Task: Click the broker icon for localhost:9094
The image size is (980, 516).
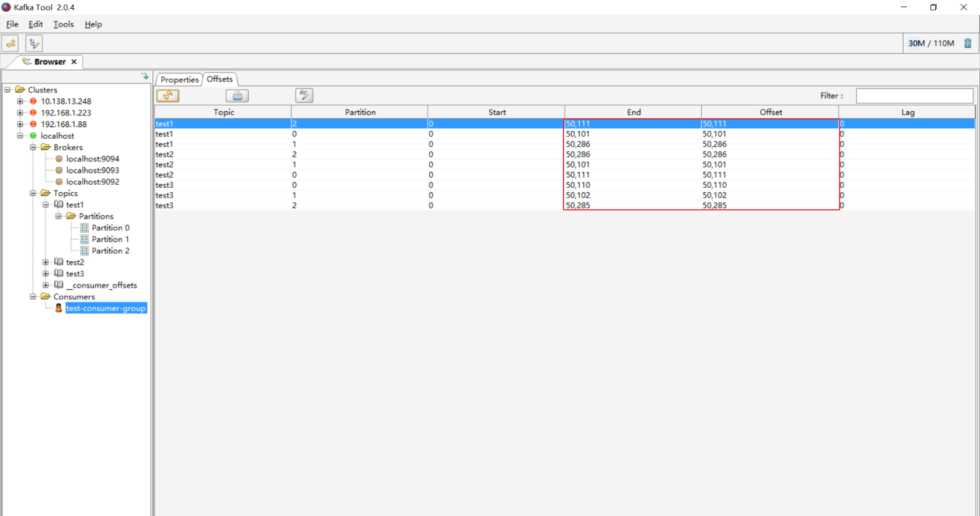Action: (x=59, y=159)
